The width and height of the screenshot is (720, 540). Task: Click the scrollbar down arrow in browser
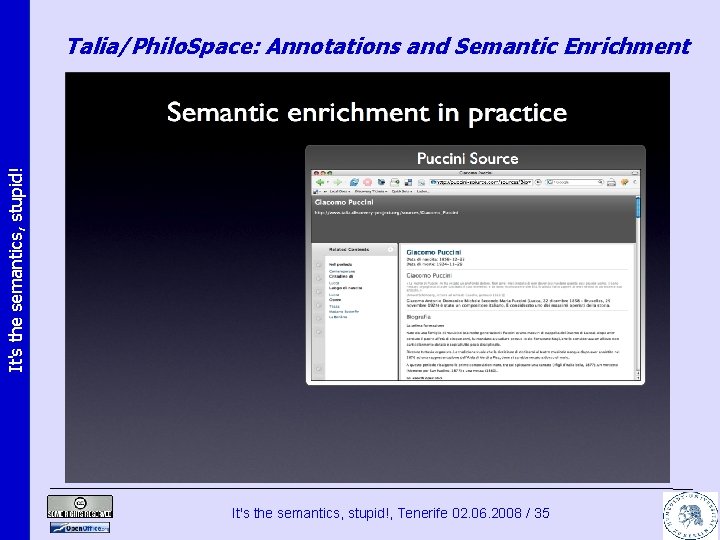638,377
